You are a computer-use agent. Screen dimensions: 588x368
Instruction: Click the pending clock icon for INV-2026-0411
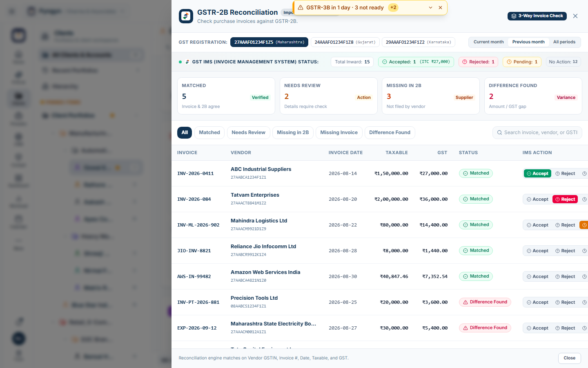(584, 173)
